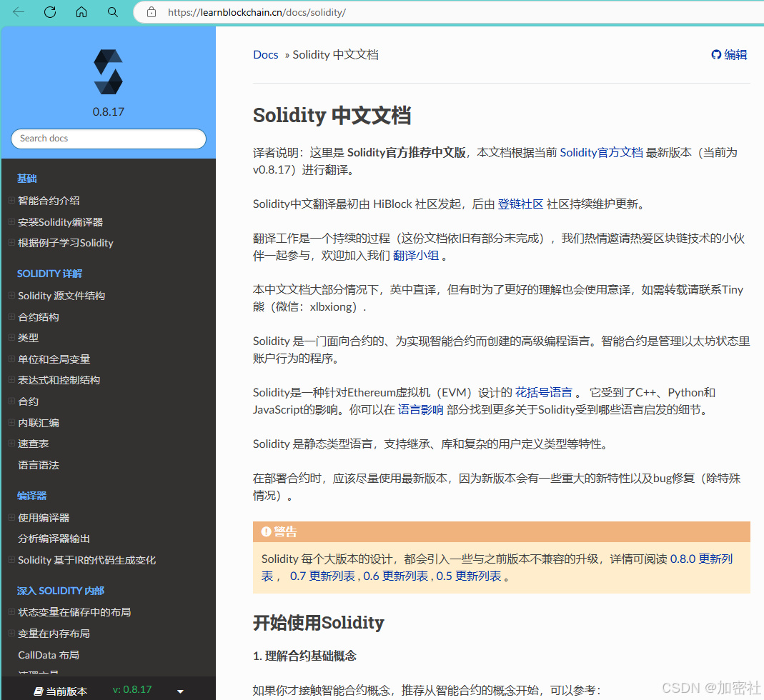Open 变量在内存布局 page
Viewport: 764px width, 700px height.
[x=54, y=634]
